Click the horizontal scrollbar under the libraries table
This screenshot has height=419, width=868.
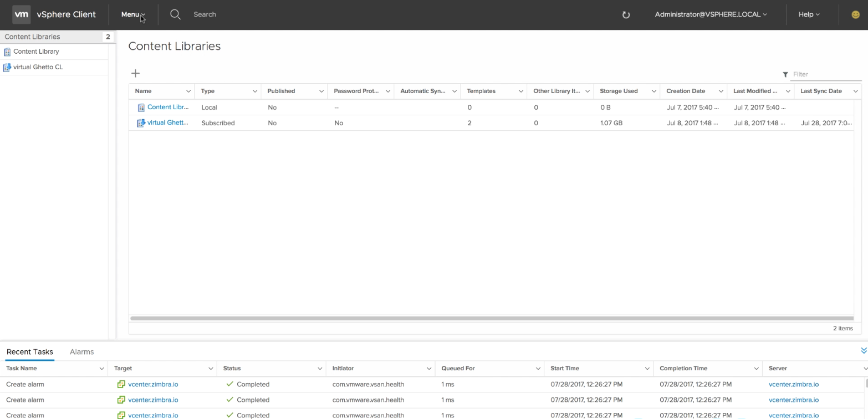491,319
